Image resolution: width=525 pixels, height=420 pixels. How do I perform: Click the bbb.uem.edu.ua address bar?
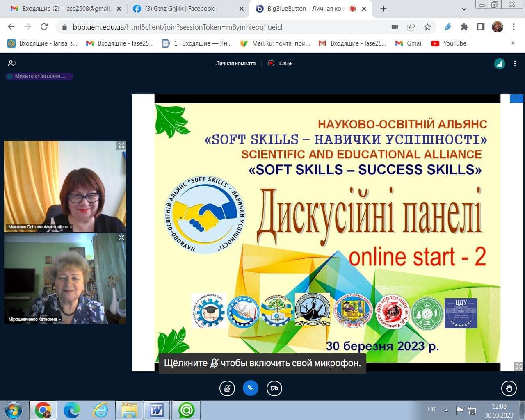point(177,27)
